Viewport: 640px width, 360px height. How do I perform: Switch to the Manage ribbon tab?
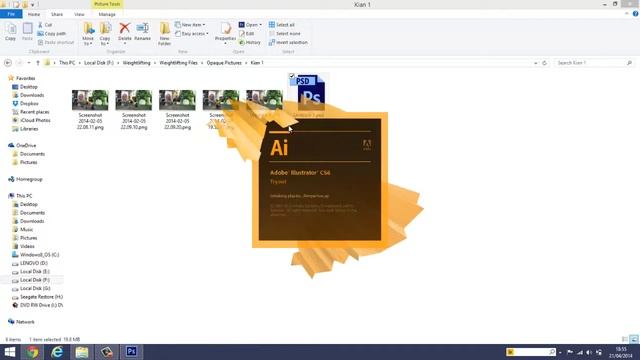point(107,14)
